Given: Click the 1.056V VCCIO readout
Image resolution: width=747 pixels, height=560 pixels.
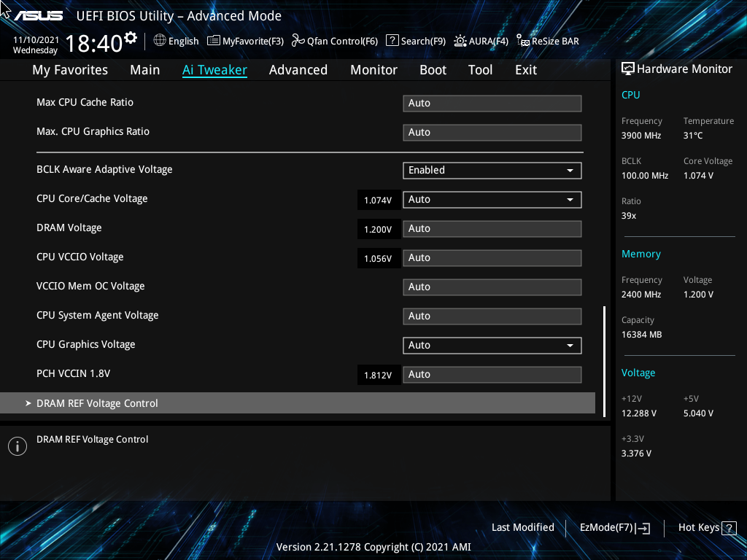Looking at the screenshot, I should (x=379, y=259).
